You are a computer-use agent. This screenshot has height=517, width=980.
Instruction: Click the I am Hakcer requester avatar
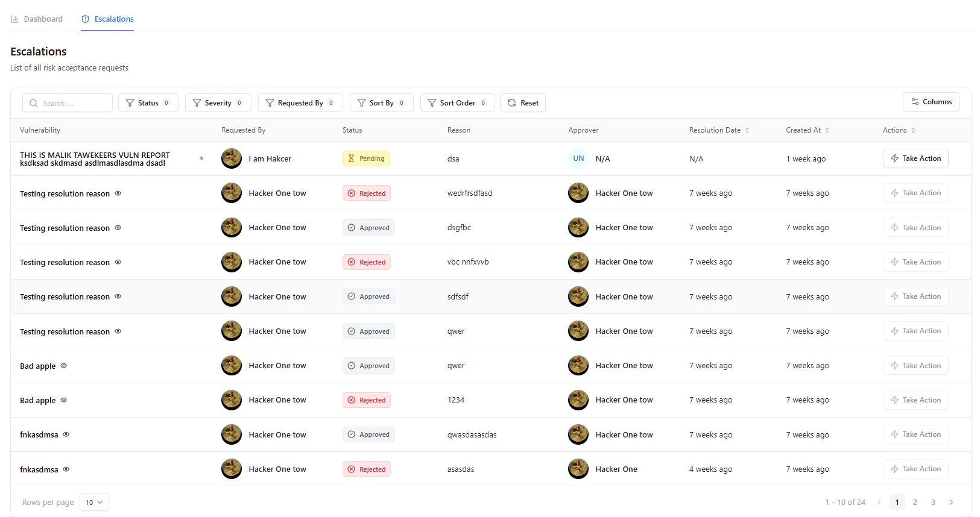click(232, 158)
